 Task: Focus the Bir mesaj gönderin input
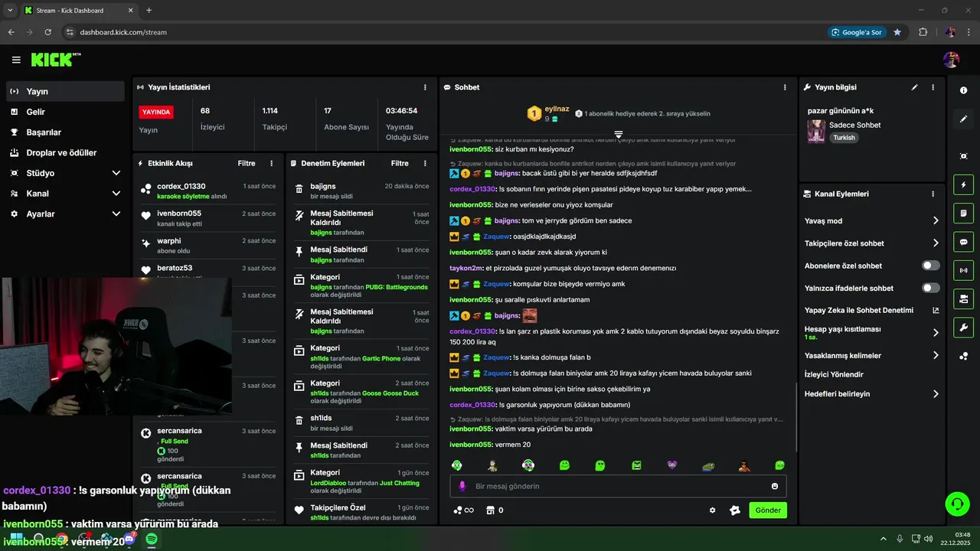[x=618, y=486]
